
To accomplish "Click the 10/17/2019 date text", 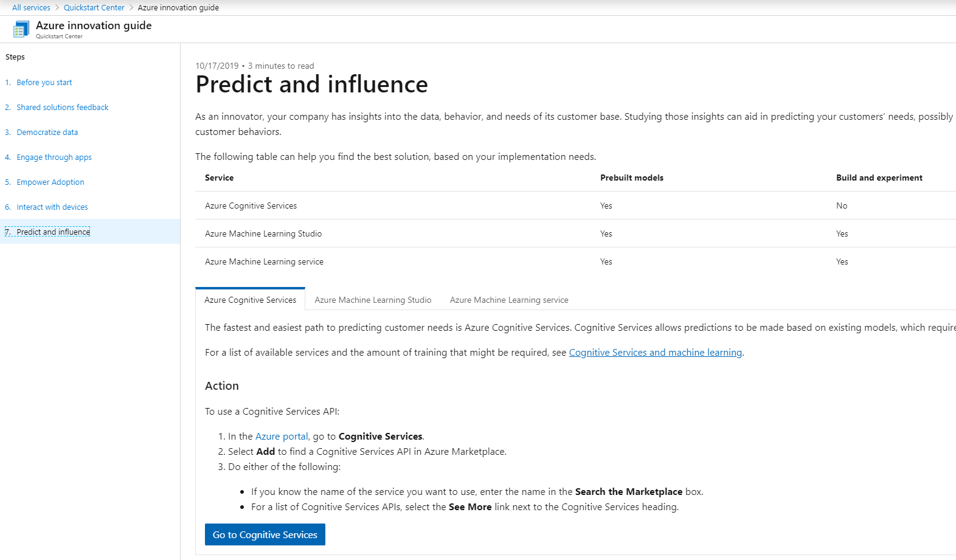I will coord(217,66).
